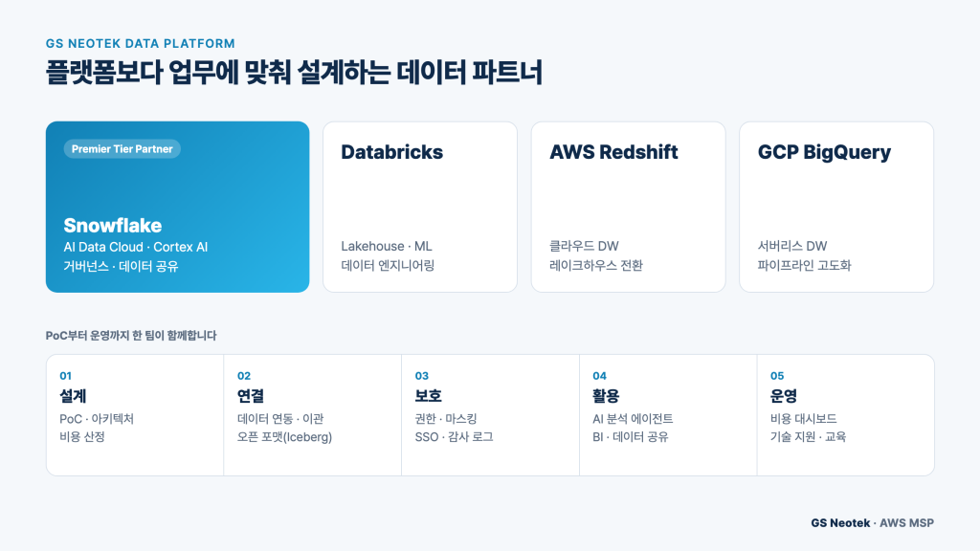Click 'PoC · 아키텍처' text
The width and height of the screenshot is (980, 551).
[97, 419]
